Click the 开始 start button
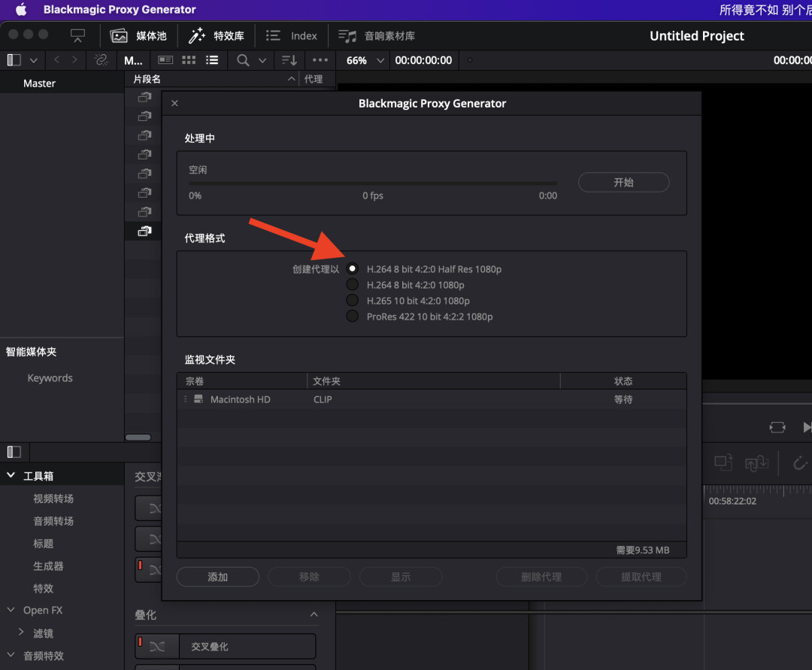 coord(623,182)
